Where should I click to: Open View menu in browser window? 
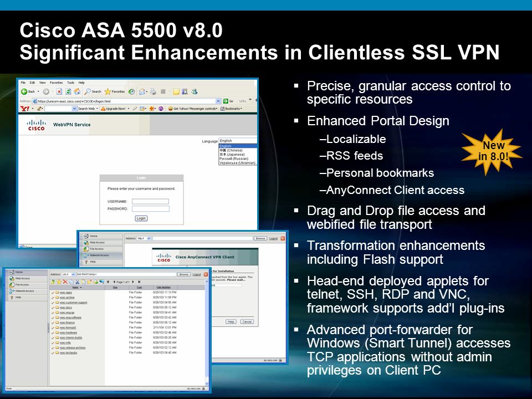tap(43, 83)
